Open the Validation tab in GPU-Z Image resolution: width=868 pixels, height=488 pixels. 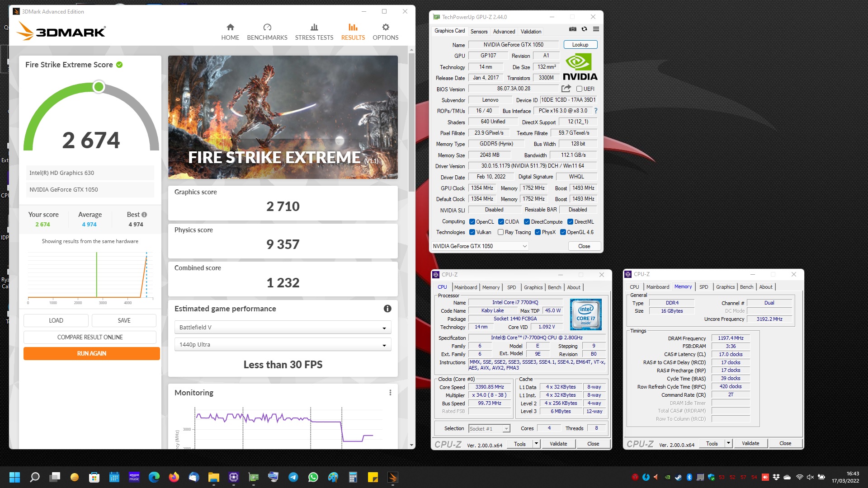coord(531,32)
